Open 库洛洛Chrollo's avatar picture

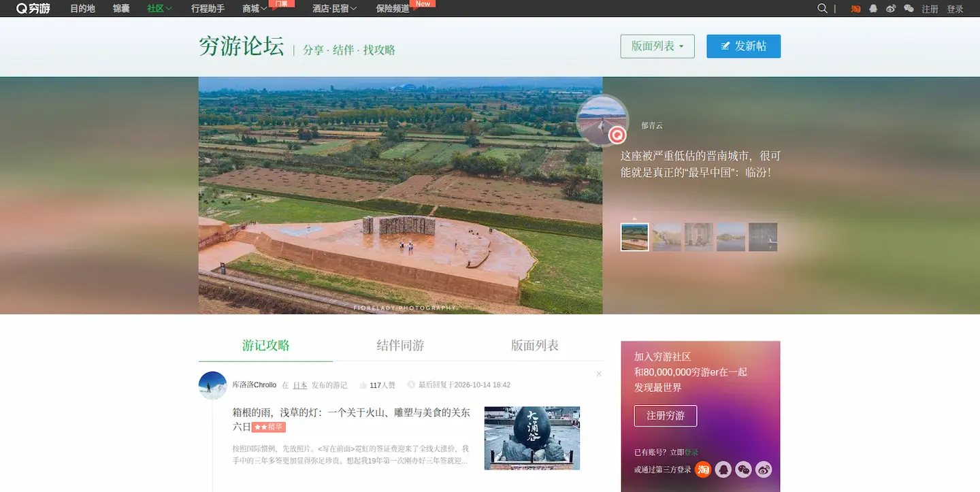(213, 385)
